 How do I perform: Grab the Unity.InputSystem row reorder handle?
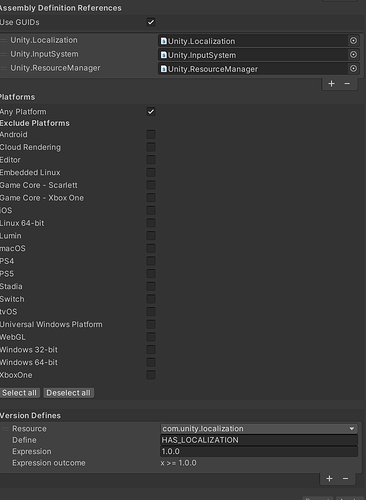tap(4, 54)
